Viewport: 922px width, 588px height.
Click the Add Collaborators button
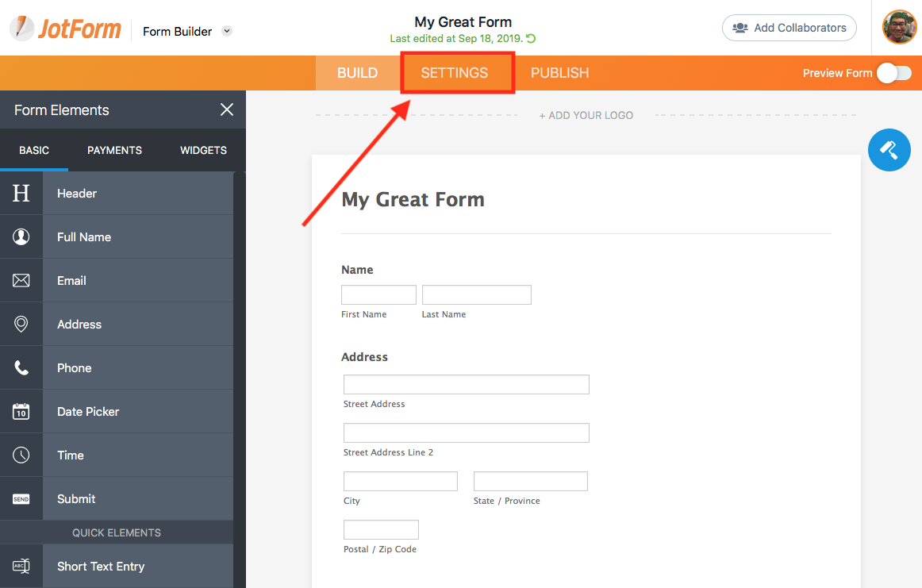(789, 27)
